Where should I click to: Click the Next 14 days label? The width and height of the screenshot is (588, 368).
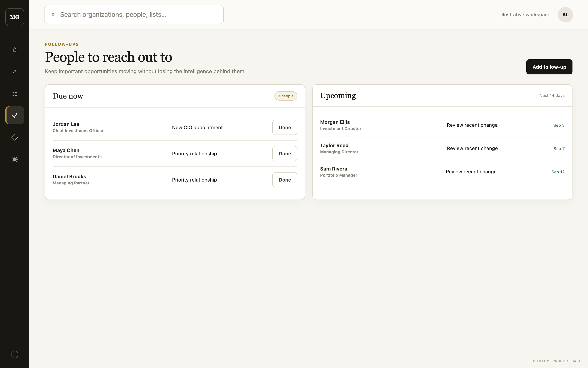click(x=552, y=95)
